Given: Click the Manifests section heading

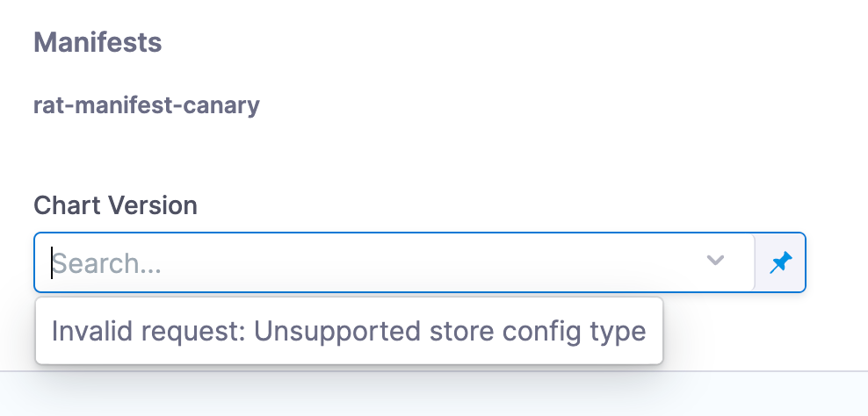Looking at the screenshot, I should [98, 41].
